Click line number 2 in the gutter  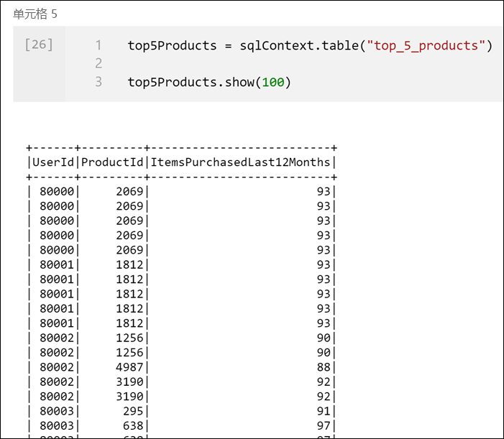[x=98, y=63]
